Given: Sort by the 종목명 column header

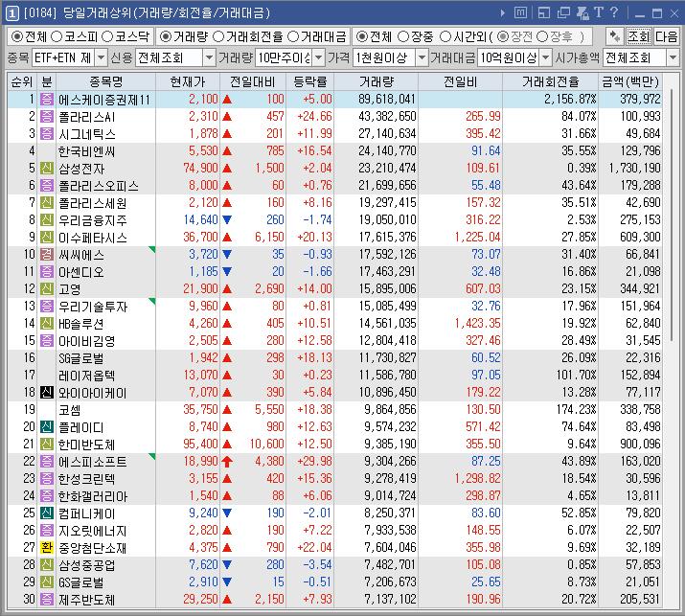Looking at the screenshot, I should tap(105, 81).
